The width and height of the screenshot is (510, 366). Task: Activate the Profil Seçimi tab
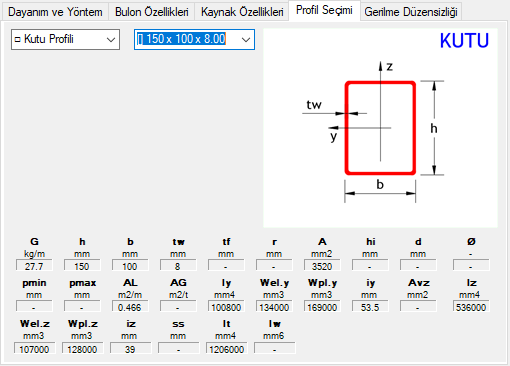pyautogui.click(x=324, y=10)
